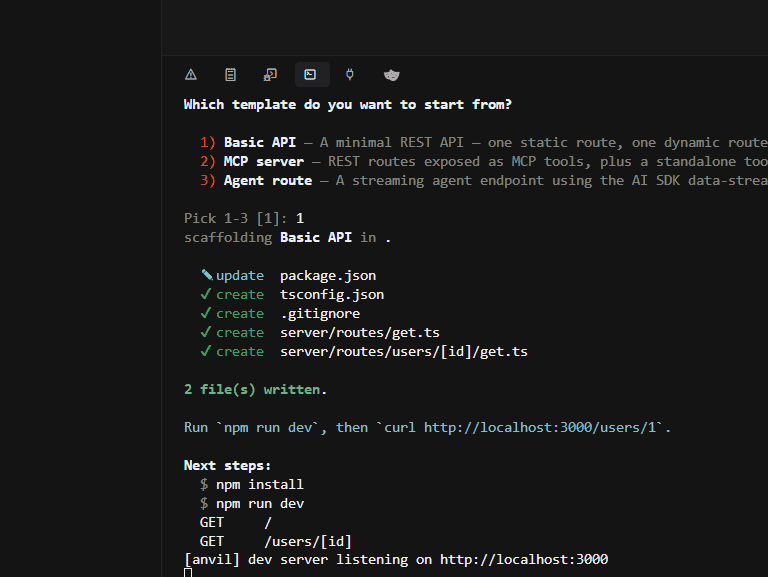Open the Ports plug icon panel

coord(350,74)
